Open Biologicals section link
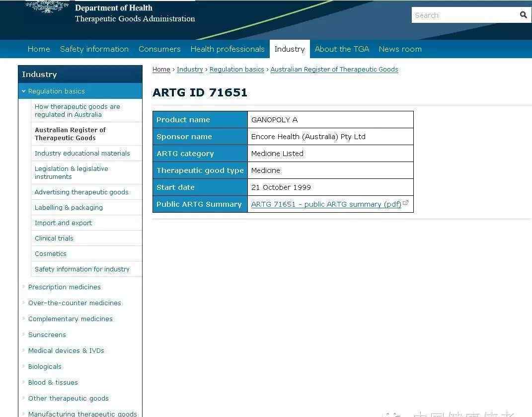The image size is (532, 417). click(x=45, y=366)
